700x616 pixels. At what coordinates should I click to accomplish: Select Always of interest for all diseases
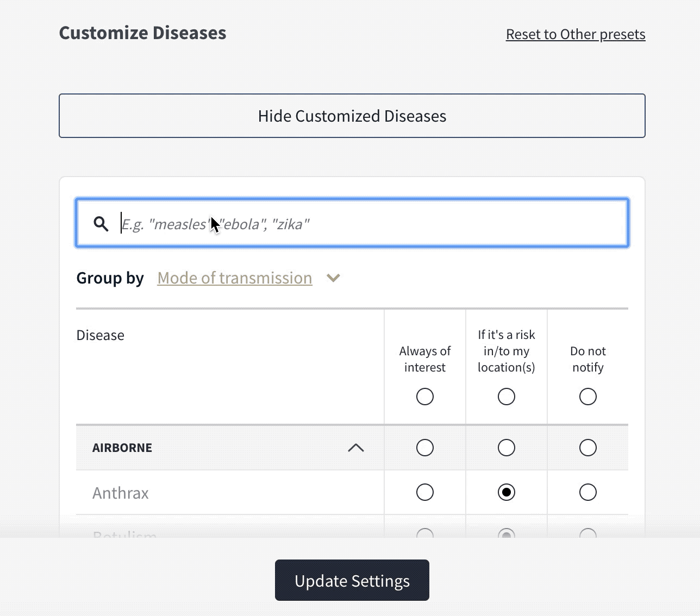click(425, 397)
